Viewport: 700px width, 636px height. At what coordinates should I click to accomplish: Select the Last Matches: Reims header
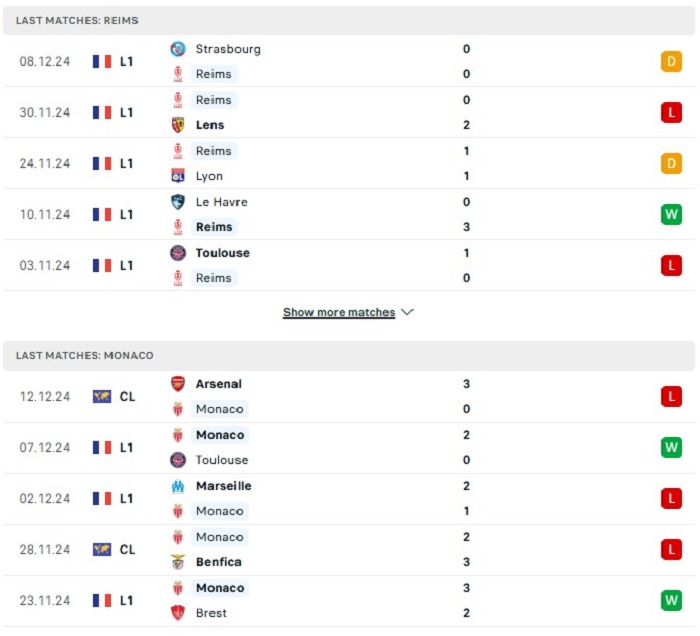(349, 21)
